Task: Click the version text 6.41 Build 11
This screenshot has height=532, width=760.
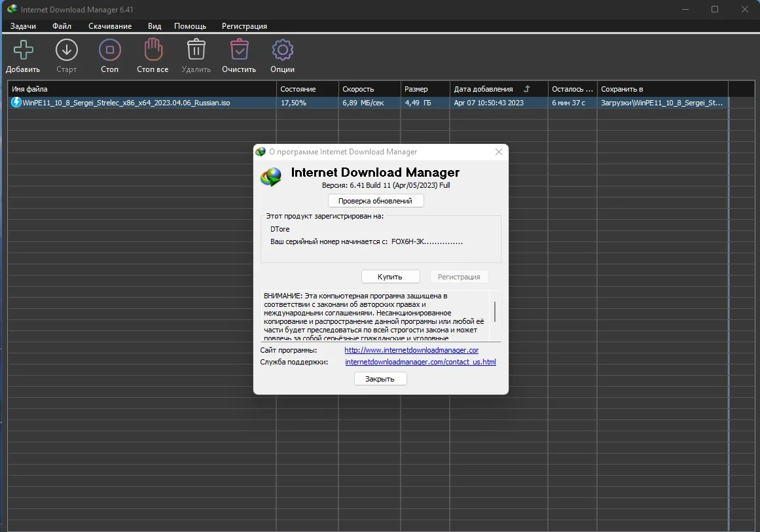Action: point(386,185)
